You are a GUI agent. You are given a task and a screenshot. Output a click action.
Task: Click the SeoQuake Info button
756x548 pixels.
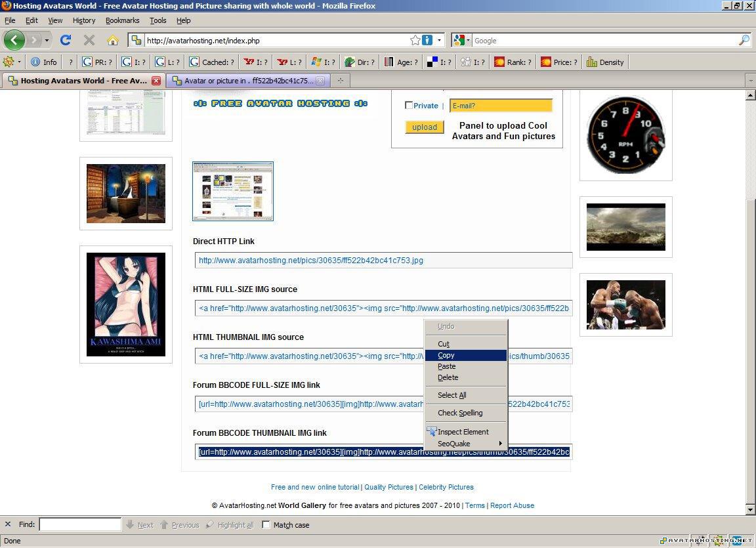tap(44, 62)
